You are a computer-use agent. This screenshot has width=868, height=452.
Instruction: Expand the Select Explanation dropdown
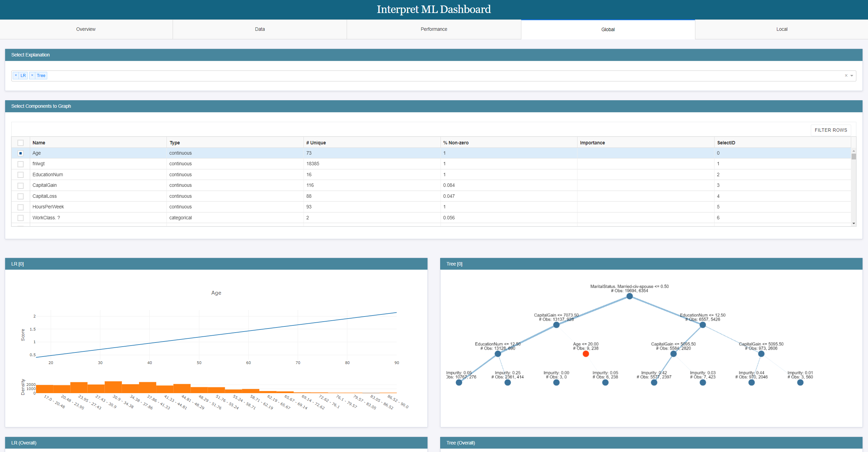852,76
